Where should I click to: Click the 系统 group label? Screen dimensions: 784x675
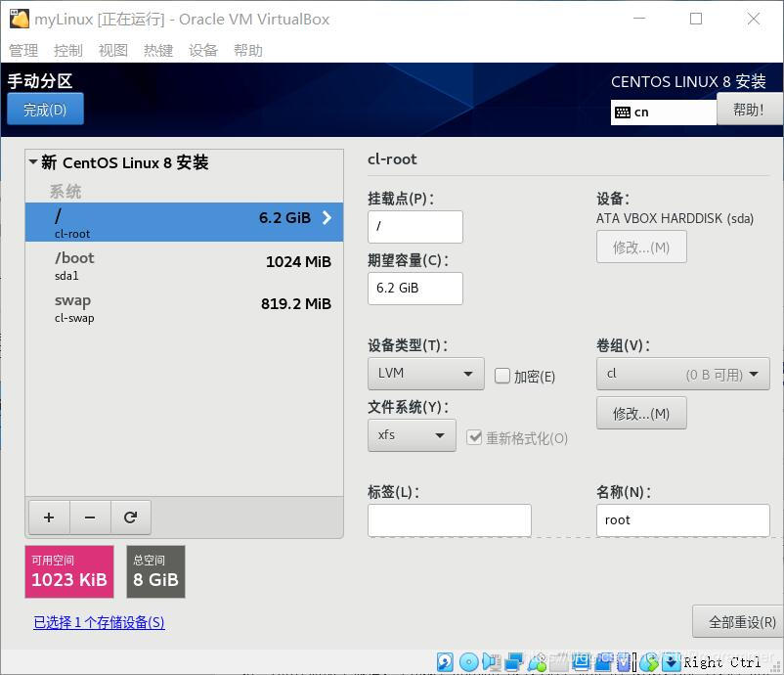click(65, 191)
